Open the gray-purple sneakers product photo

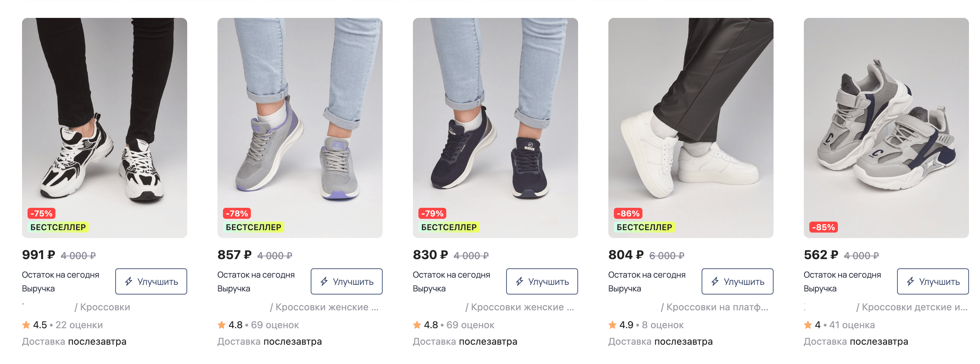coord(300,114)
